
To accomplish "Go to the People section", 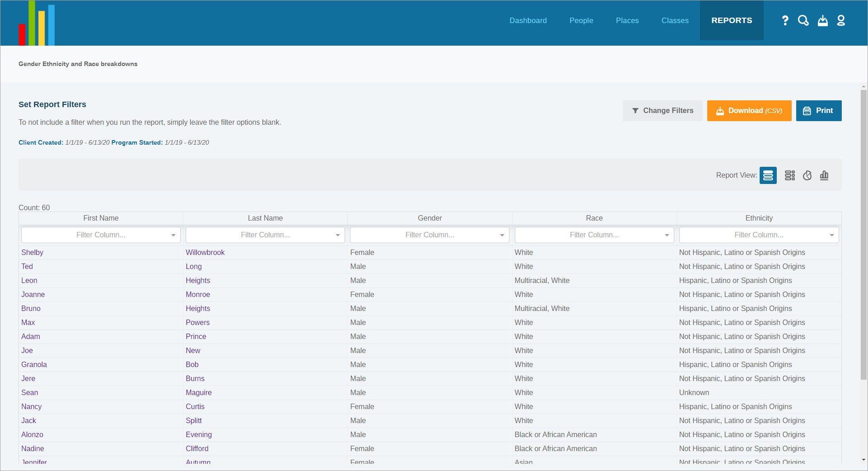I will [x=581, y=20].
